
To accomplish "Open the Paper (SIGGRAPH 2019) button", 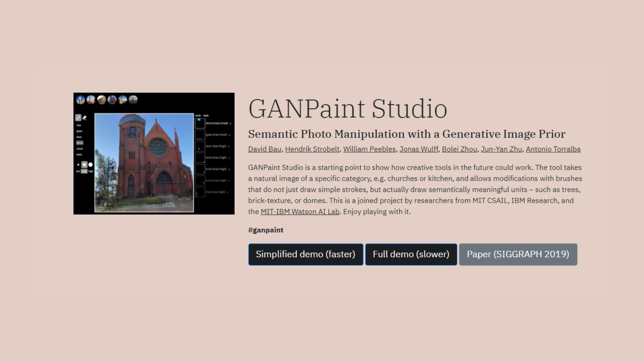I will click(518, 254).
